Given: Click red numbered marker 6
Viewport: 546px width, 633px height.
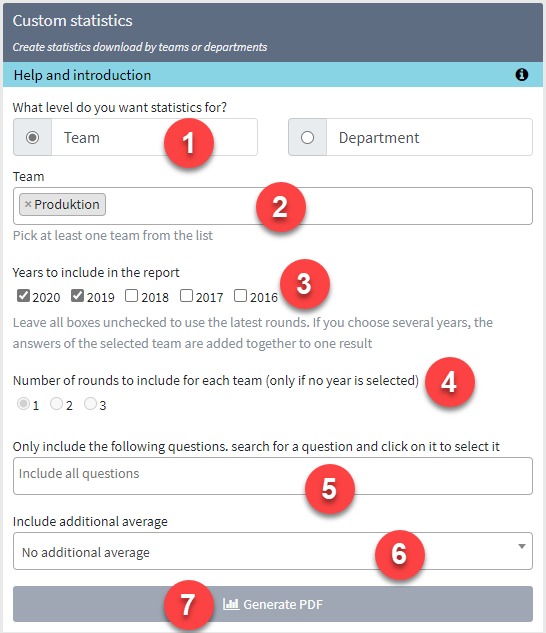Looking at the screenshot, I should pyautogui.click(x=399, y=555).
